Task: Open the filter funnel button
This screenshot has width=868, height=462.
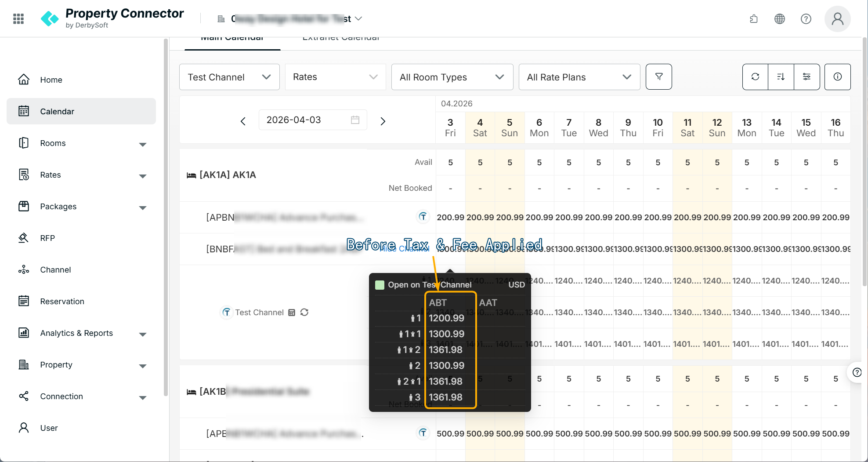Action: (659, 77)
